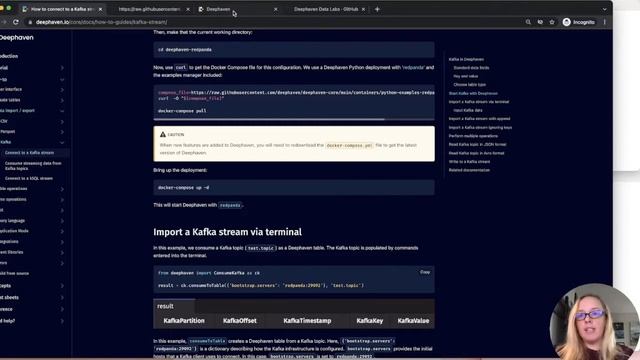The image size is (640, 360).
Task: Click the 'redpanda' link in the paragraph
Action: click(x=413, y=67)
